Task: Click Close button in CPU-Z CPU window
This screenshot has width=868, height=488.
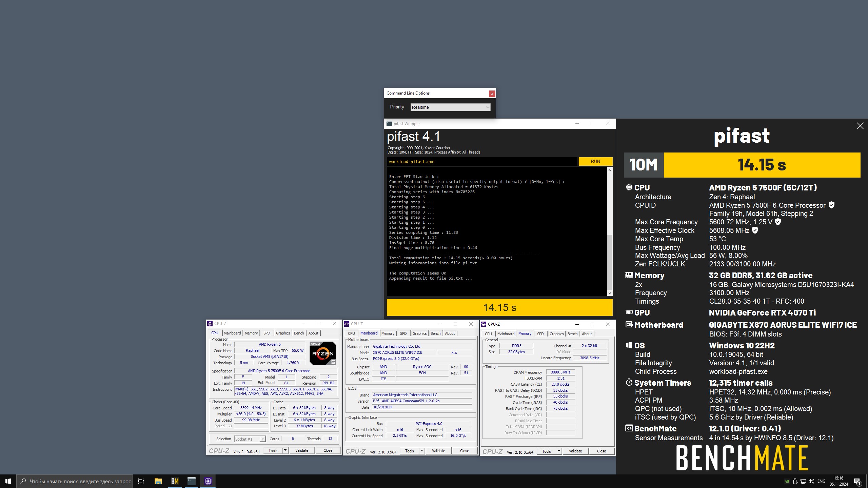Action: (328, 450)
